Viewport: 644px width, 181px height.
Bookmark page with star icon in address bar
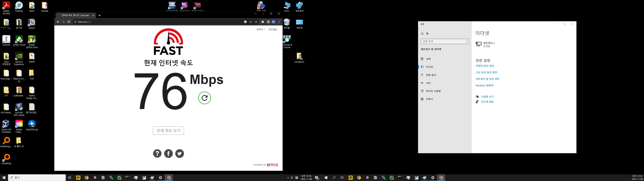(x=256, y=22)
